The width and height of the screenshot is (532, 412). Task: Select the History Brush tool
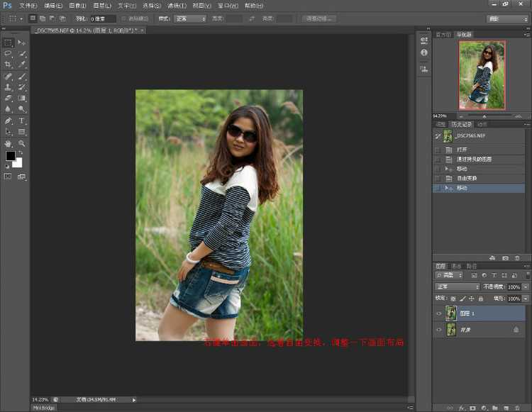coord(22,87)
